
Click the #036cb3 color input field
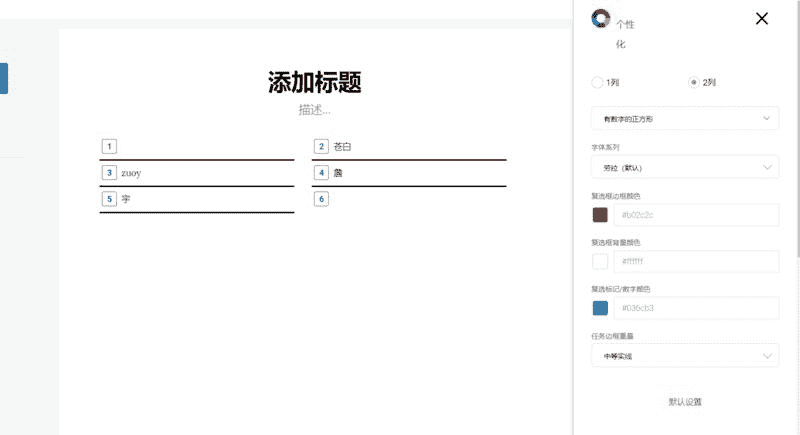(x=696, y=308)
